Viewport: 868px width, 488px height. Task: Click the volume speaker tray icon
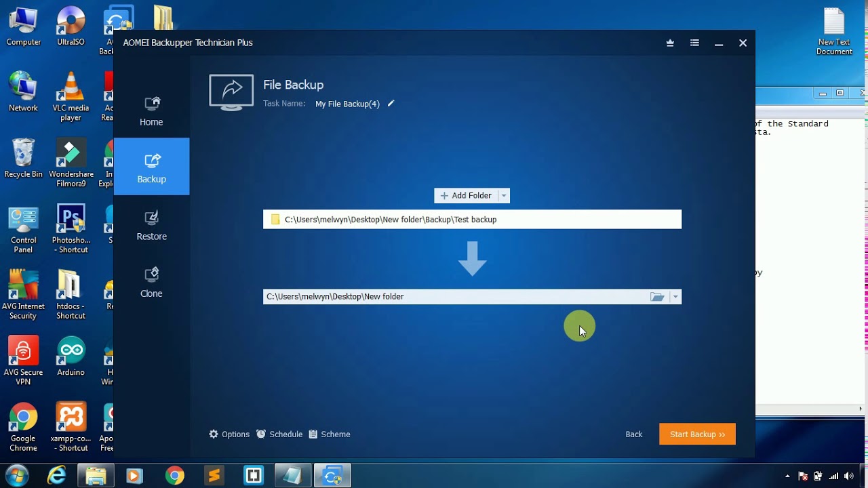point(849,476)
